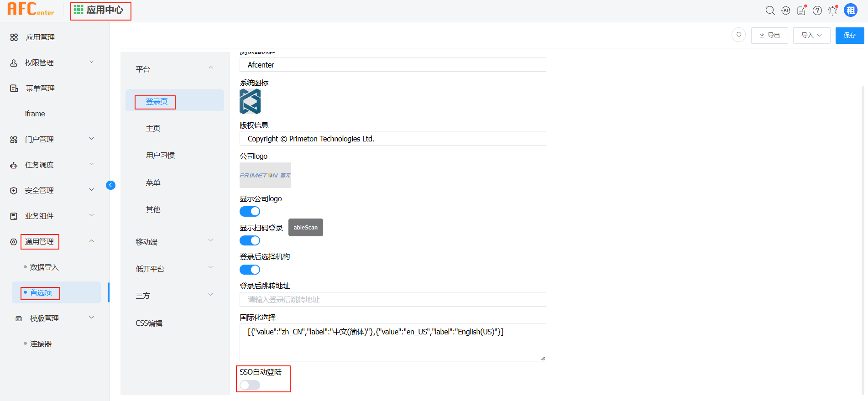Open the notification bell
Viewport: 868px width, 401px height.
(x=832, y=10)
